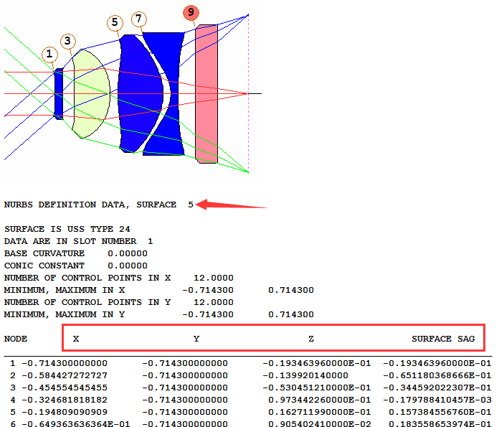Click node 6 X value -0.649363636364E-01

[76, 424]
